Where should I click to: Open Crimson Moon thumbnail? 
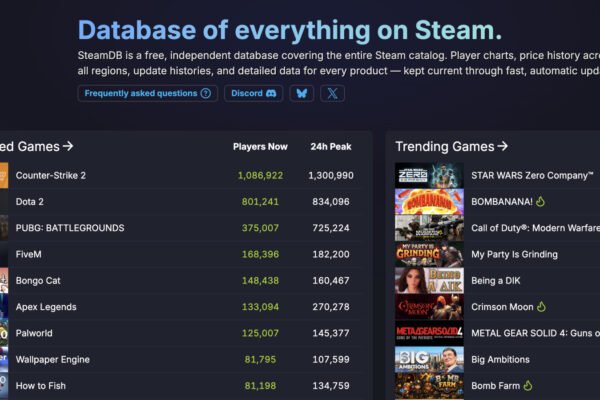tap(429, 307)
